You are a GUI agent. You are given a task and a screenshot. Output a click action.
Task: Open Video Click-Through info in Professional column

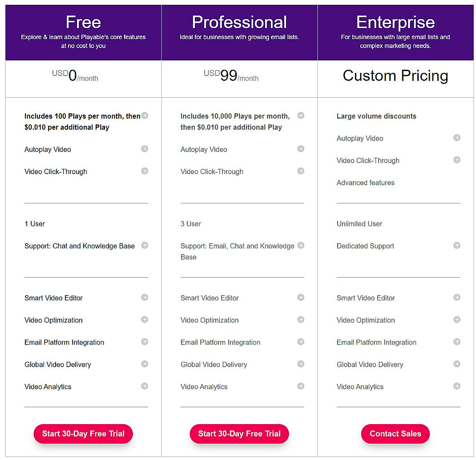click(301, 171)
